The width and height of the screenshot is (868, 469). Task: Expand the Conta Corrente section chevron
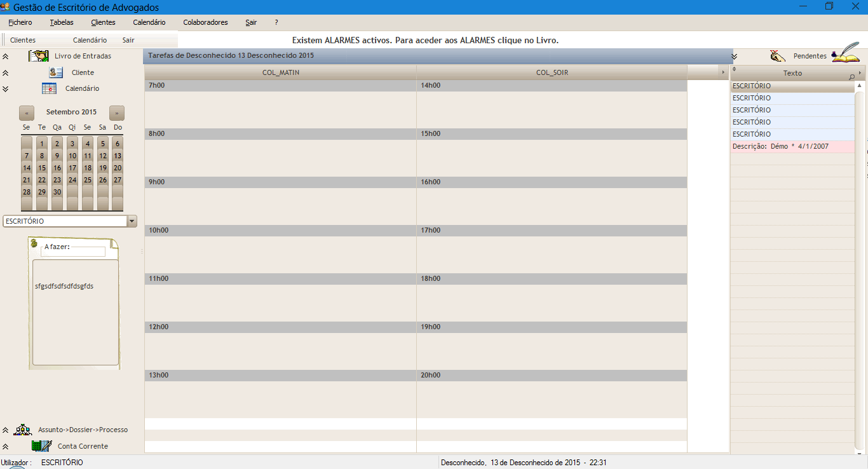click(x=6, y=447)
